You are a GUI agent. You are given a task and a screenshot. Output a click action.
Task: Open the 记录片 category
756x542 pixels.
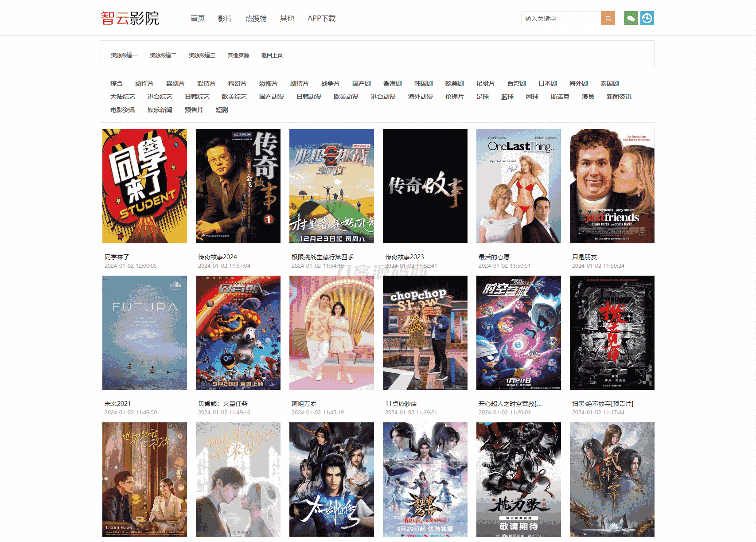click(x=486, y=83)
